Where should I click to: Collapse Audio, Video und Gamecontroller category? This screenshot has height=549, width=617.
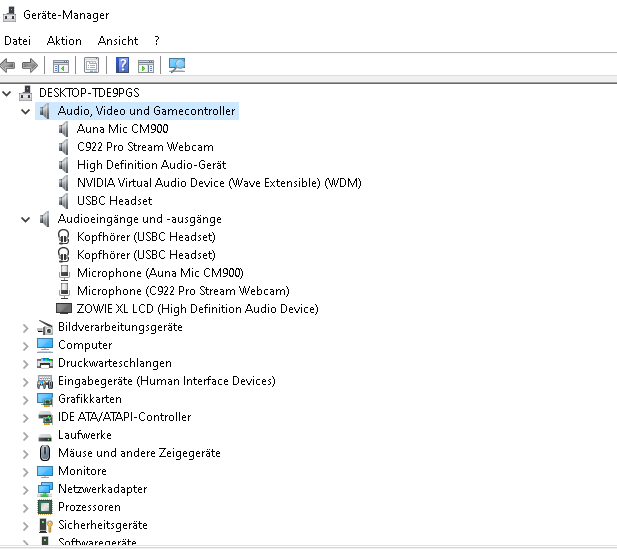(x=26, y=111)
